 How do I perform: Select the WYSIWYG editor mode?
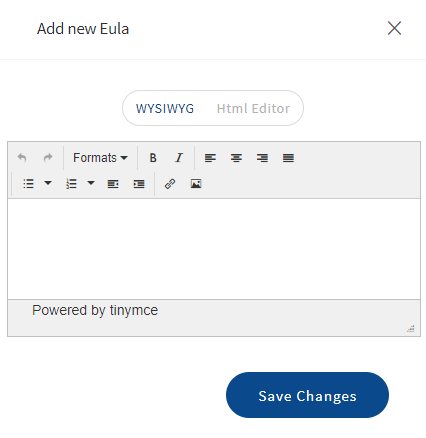(165, 109)
